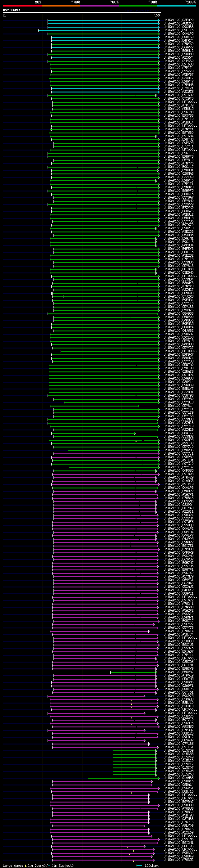Viewport: 199px width, 868px height.
Task: Choose the UniRef100_Q7X9T5 hit name
Action: tap(179, 99)
